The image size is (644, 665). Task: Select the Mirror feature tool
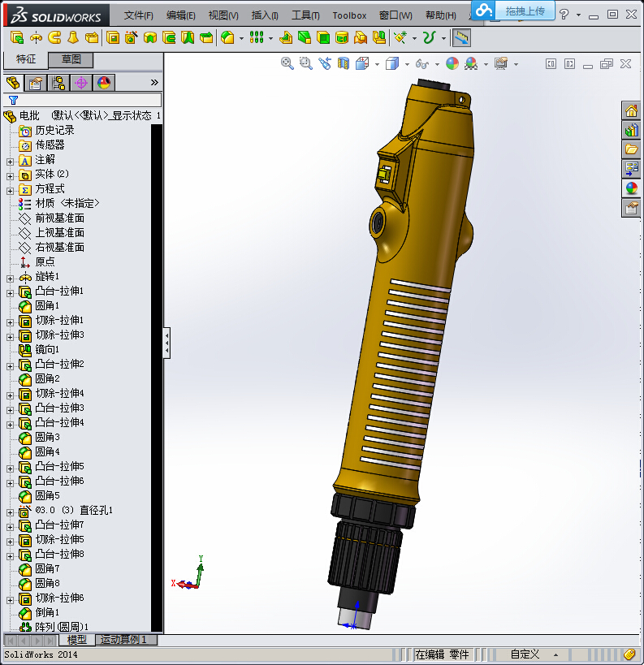[379, 37]
